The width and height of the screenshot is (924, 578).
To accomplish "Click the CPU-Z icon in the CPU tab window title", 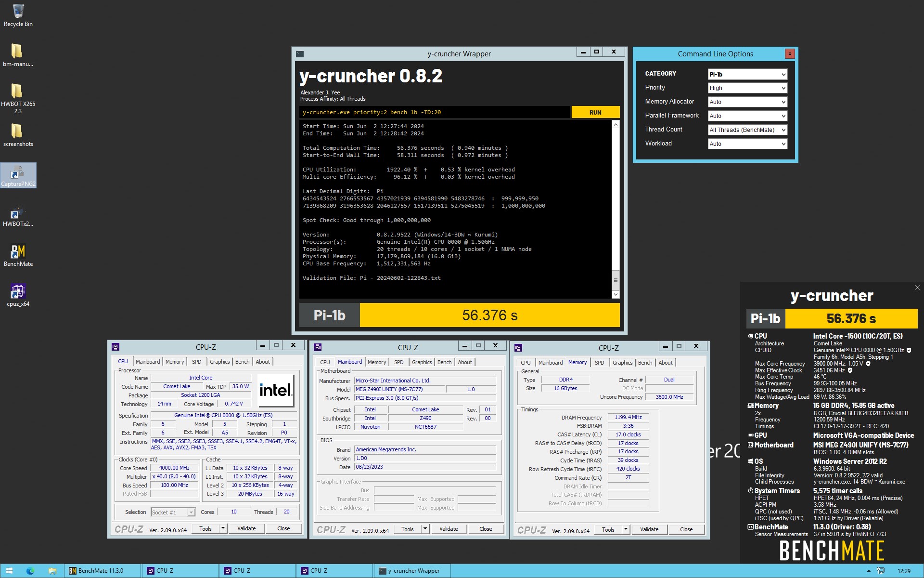I will click(x=115, y=347).
